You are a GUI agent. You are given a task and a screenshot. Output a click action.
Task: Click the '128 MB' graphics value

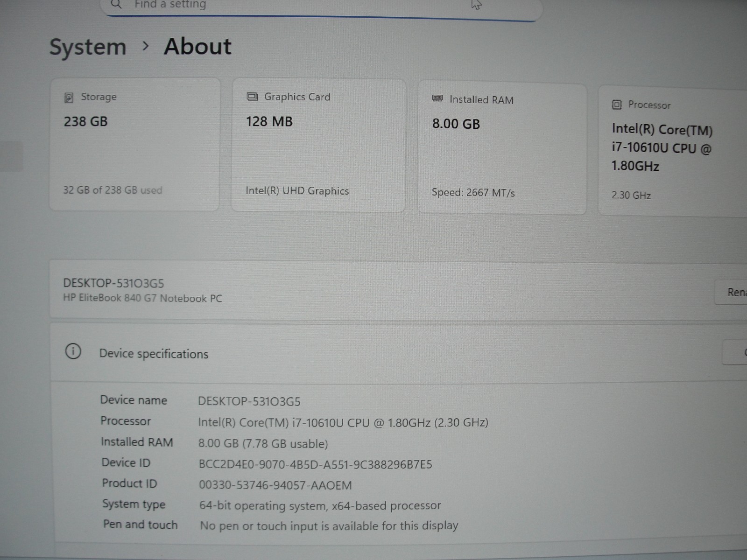point(269,122)
